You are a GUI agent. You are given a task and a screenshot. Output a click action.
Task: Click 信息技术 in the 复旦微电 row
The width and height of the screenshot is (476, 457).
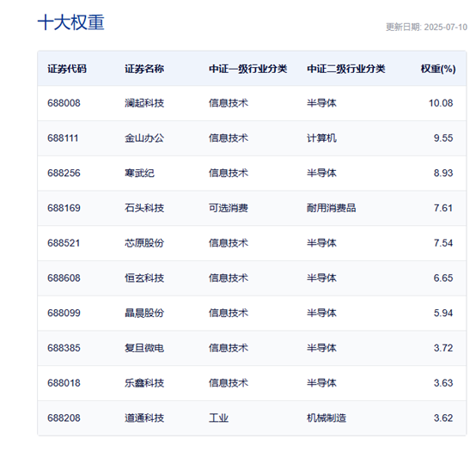click(x=229, y=348)
